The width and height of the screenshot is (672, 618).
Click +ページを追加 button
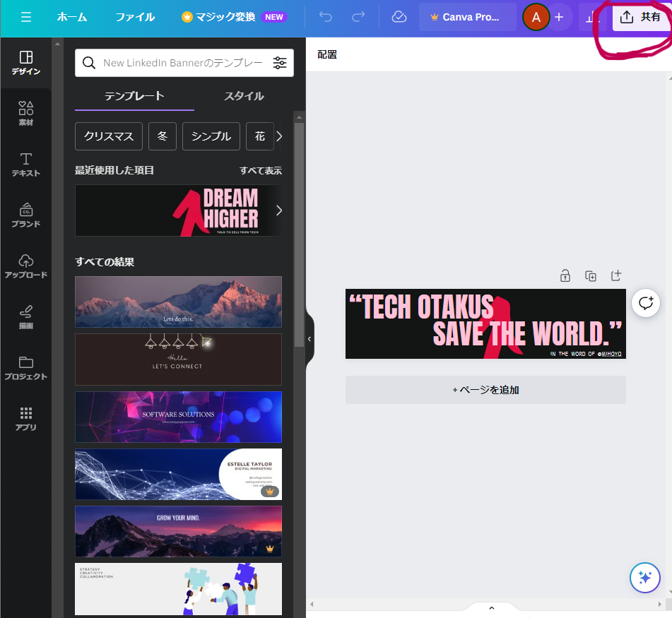pyautogui.click(x=485, y=390)
